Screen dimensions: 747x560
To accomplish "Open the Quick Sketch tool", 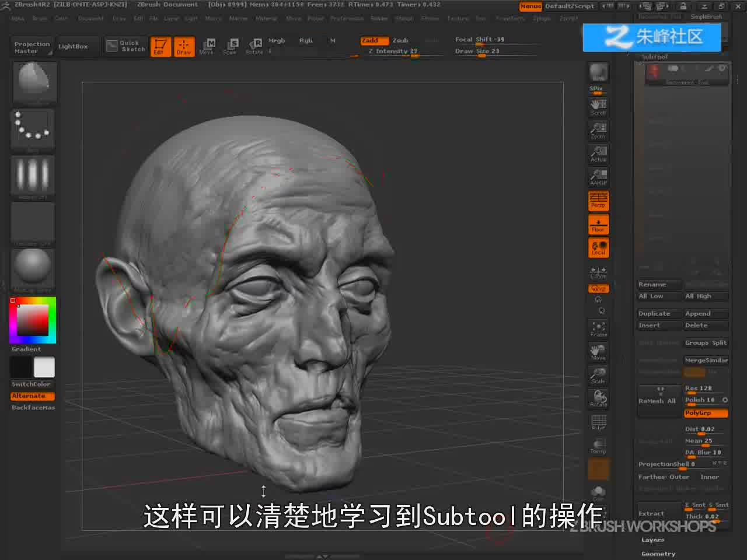I will click(x=125, y=46).
